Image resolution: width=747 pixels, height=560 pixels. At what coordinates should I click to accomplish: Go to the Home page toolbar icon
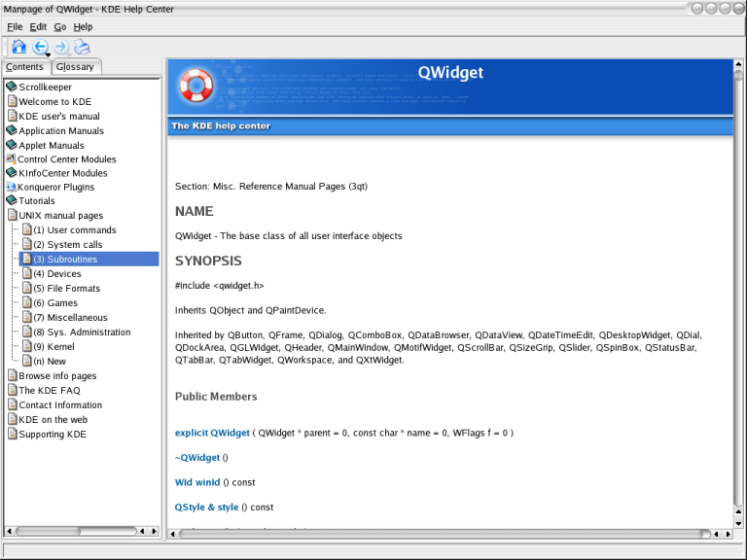[19, 47]
